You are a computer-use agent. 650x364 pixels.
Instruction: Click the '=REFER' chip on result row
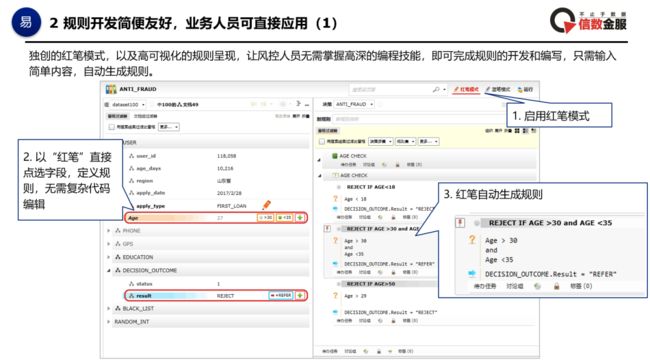pos(281,296)
